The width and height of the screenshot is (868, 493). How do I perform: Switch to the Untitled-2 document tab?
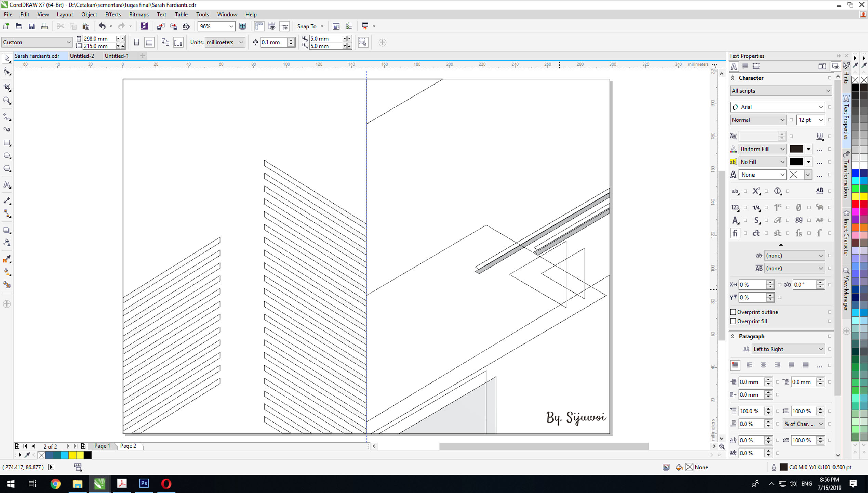point(82,56)
